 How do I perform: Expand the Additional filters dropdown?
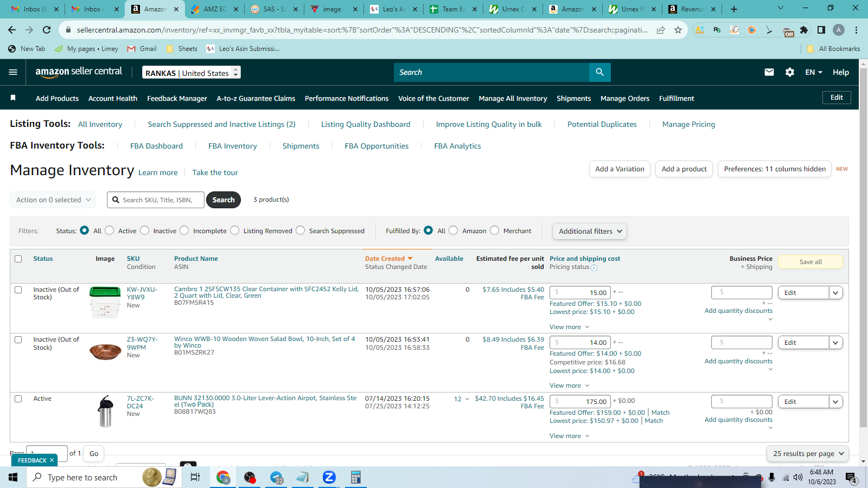pyautogui.click(x=590, y=231)
